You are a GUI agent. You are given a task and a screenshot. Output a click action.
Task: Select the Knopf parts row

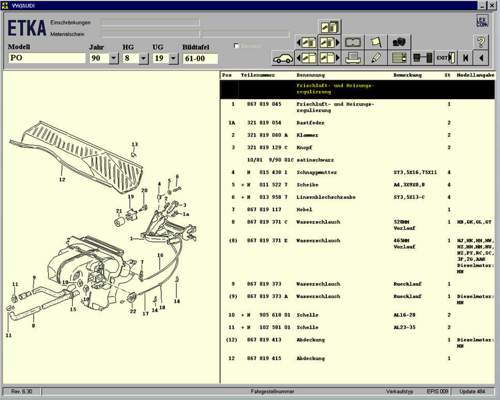click(357, 148)
